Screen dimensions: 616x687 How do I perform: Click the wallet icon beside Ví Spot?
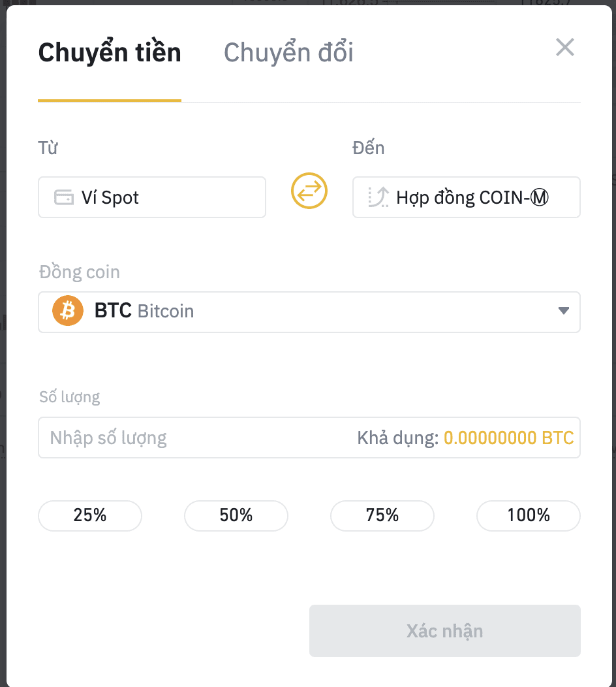pos(64,197)
